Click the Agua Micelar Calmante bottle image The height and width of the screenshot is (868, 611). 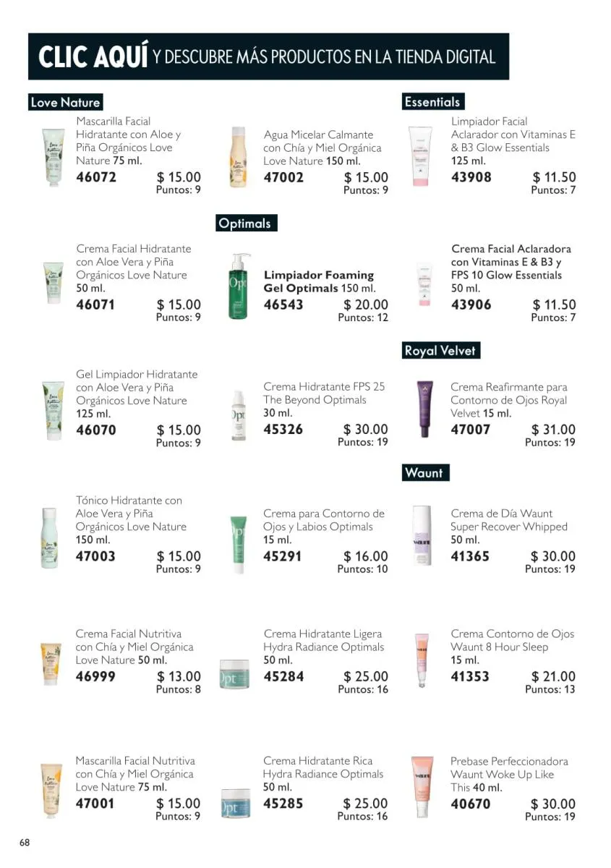point(238,157)
